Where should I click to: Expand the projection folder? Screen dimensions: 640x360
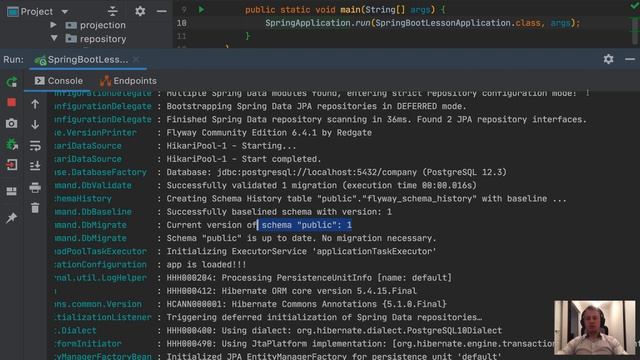pos(53,25)
